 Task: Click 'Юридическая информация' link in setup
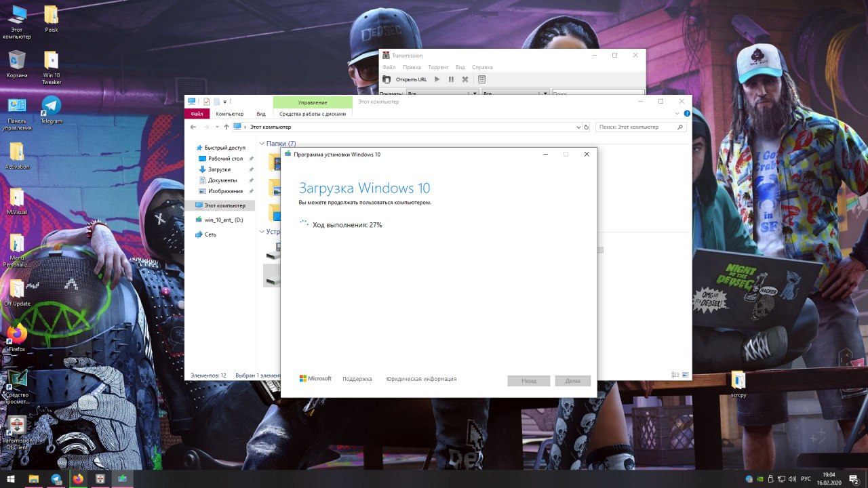(x=421, y=380)
